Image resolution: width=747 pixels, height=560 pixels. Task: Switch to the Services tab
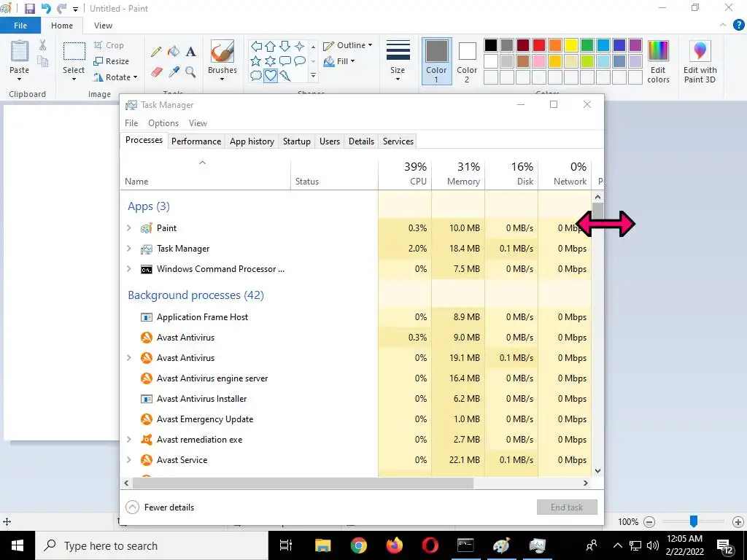pyautogui.click(x=398, y=141)
